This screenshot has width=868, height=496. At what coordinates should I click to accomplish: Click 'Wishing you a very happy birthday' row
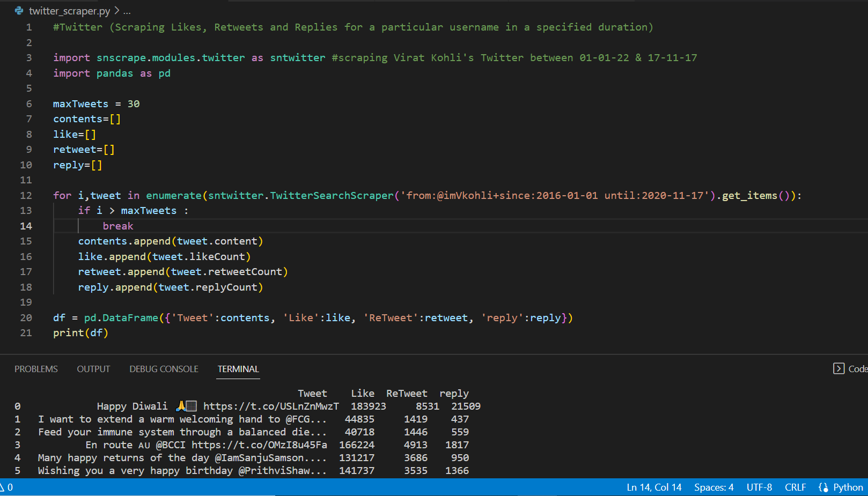241,470
